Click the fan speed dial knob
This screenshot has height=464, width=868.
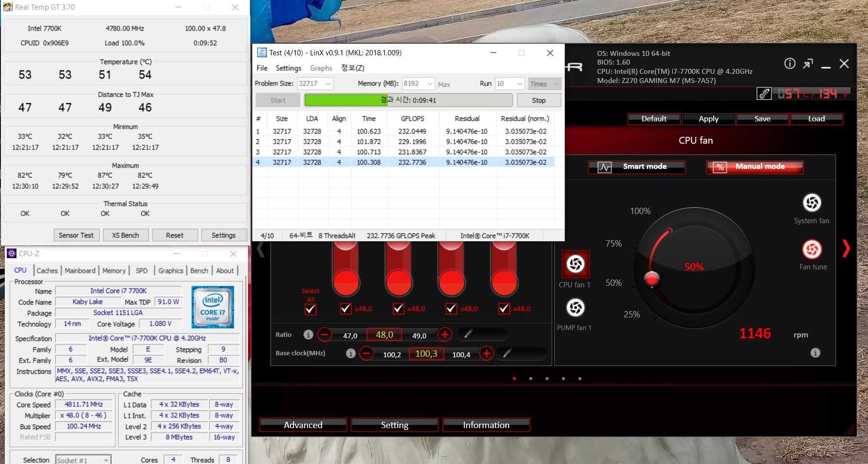652,279
